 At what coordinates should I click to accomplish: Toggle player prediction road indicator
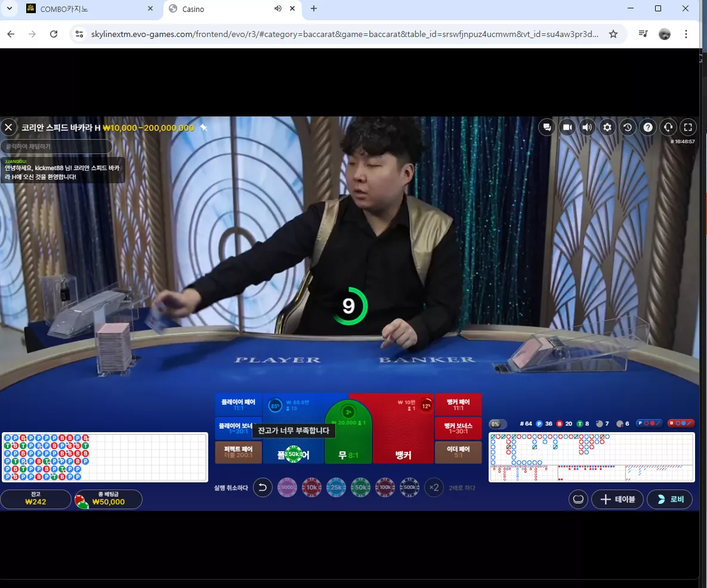coord(649,423)
